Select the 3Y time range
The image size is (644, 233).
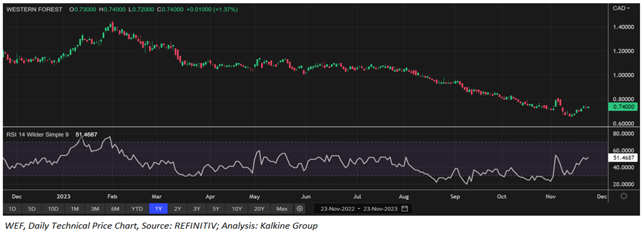click(x=197, y=208)
